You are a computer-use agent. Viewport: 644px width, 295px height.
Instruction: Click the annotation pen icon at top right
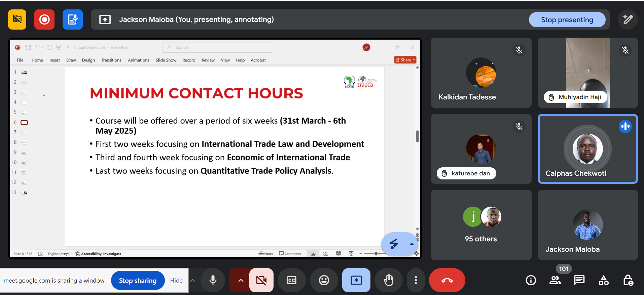pyautogui.click(x=628, y=19)
